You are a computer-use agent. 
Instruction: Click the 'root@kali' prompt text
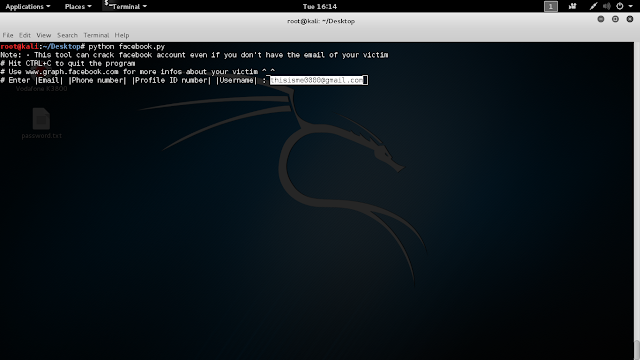tap(19, 47)
